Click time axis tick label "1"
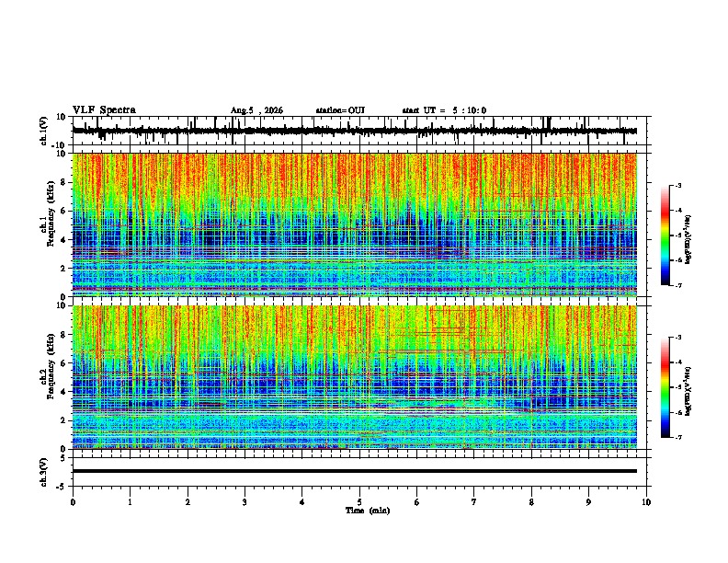The image size is (728, 563). [x=130, y=502]
